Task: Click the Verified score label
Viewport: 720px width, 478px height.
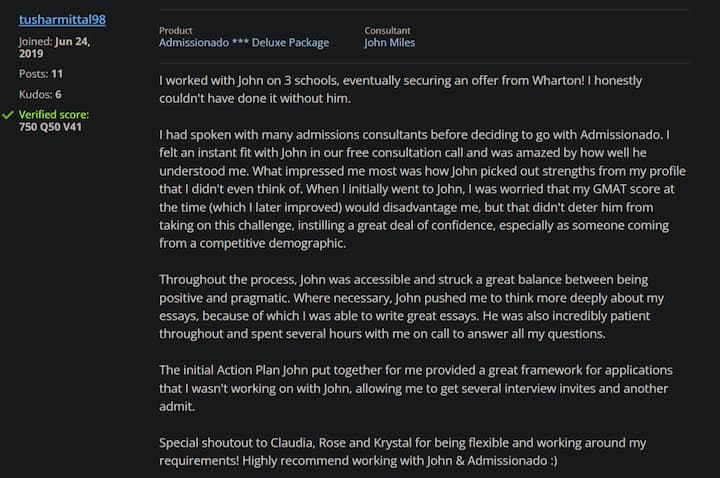Action: coord(54,114)
